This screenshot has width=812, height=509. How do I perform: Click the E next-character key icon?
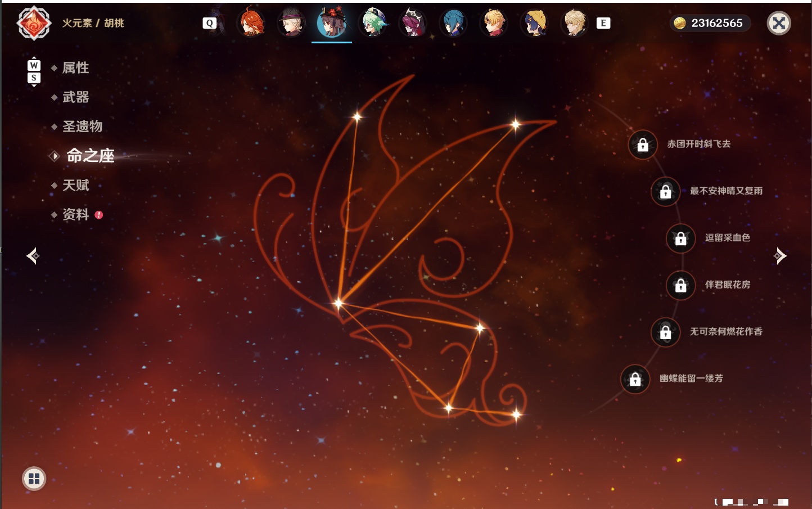point(603,23)
